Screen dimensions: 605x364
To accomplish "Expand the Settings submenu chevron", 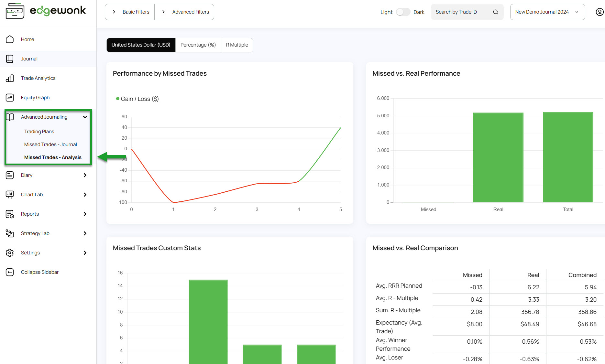I will point(85,253).
